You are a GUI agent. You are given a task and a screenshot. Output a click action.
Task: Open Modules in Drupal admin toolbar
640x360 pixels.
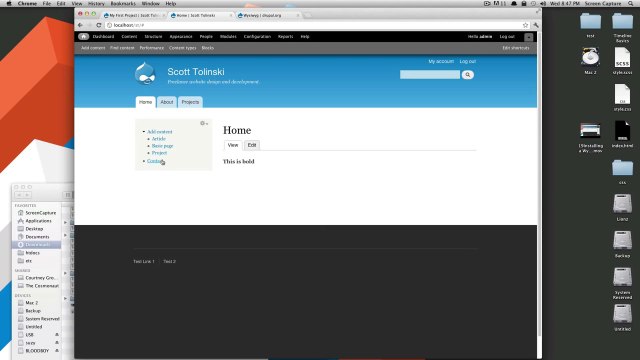click(228, 37)
